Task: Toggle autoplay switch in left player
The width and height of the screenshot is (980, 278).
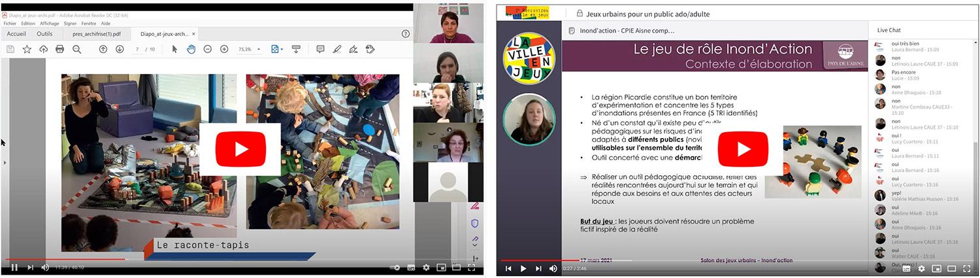Action: (x=394, y=268)
